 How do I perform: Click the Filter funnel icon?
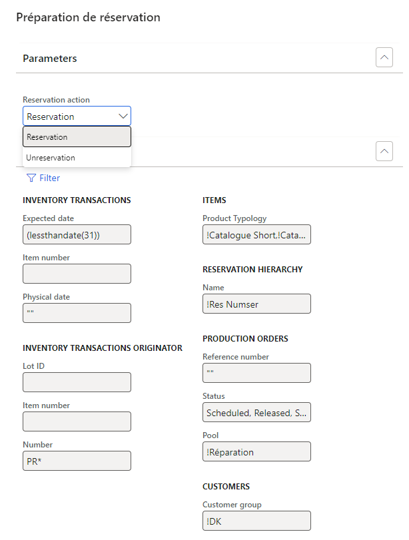[31, 178]
